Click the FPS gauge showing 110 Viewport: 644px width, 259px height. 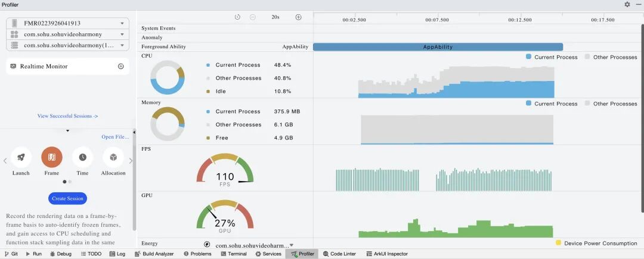click(225, 170)
